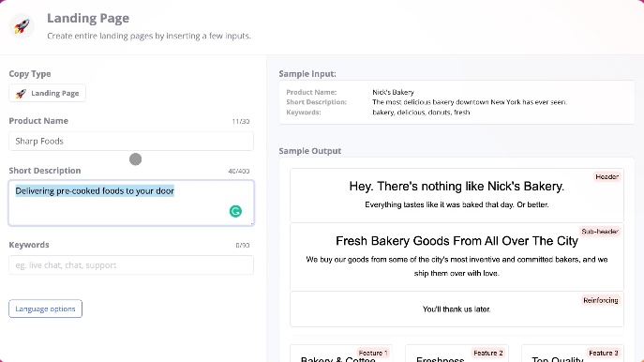Screen dimensions: 644x362
Task: Click the Feature 2 tag
Action: coord(488,353)
